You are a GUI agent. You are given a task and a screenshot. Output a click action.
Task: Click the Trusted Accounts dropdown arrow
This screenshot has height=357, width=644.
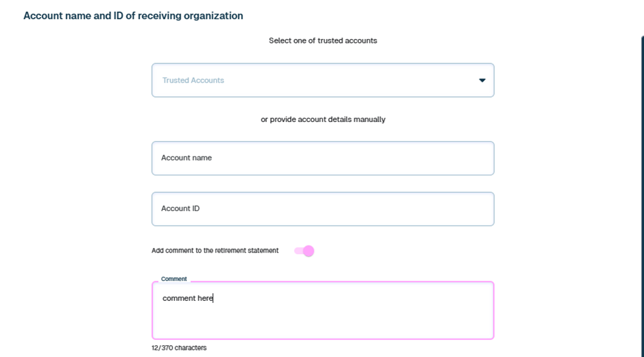click(x=482, y=81)
